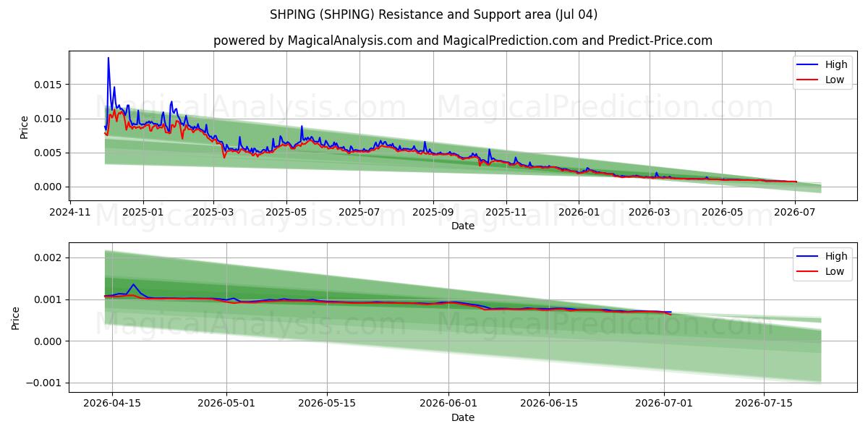The height and width of the screenshot is (434, 868).
Task: Click the top chart 'Price' axis title
Action: point(24,127)
